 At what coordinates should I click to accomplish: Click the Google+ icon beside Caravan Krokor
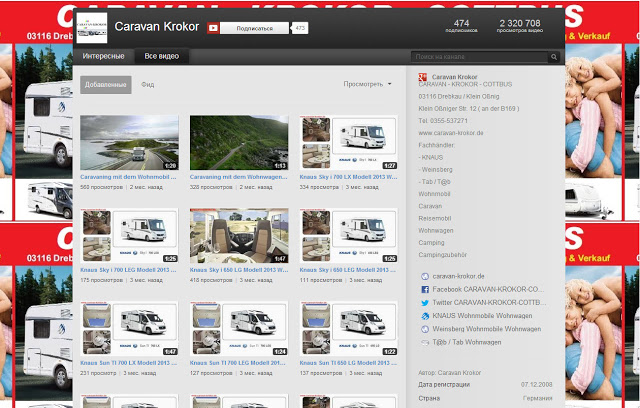click(x=423, y=77)
